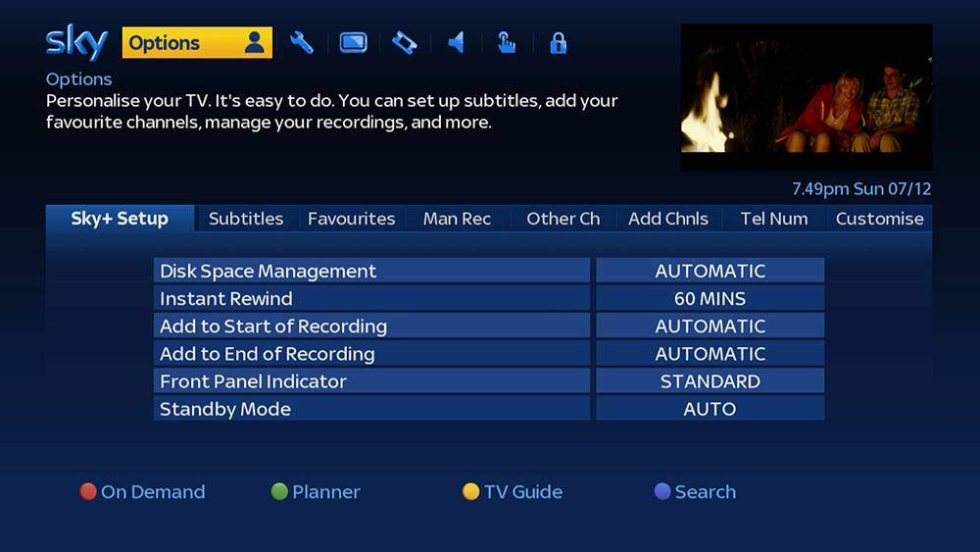Select Add to Start of Recording row
Image resolution: width=980 pixels, height=552 pixels.
371,326
